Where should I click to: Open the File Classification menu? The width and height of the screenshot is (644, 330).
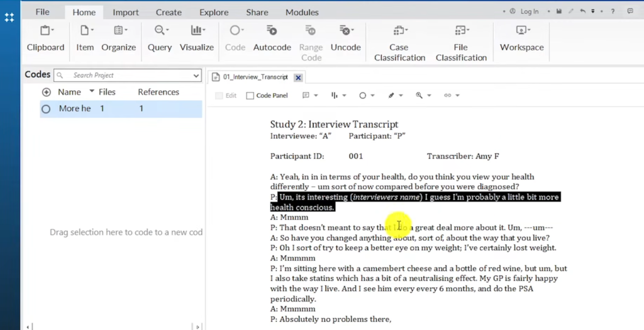click(461, 43)
